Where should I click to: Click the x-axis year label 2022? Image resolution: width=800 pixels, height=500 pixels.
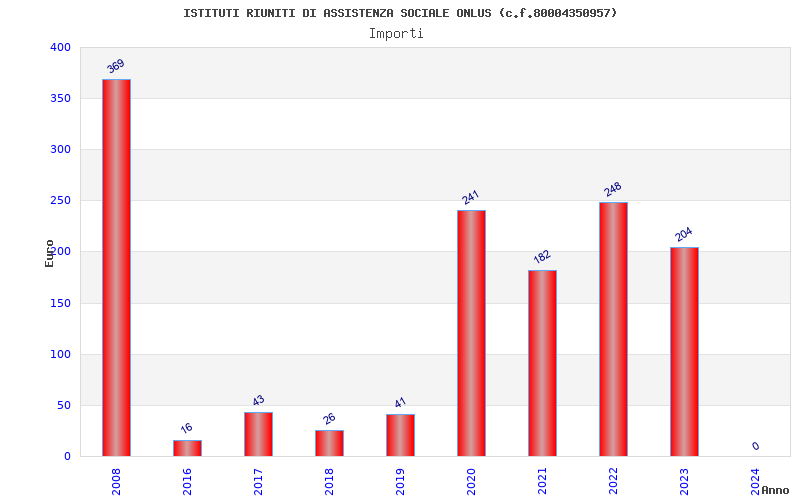click(x=613, y=482)
